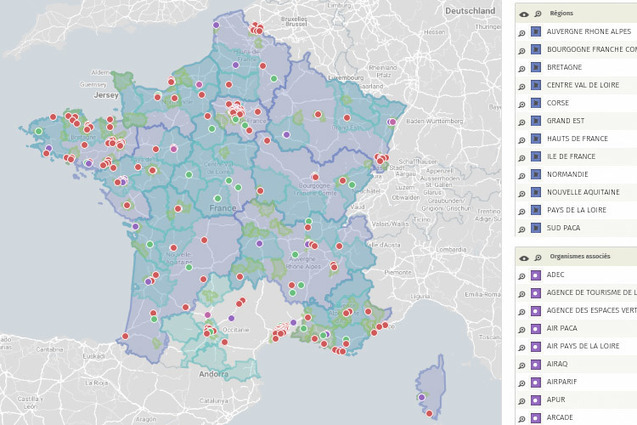Zoom to Auvergne Rhone Alpes with magnifier icon
The width and height of the screenshot is (637, 425).
(522, 33)
